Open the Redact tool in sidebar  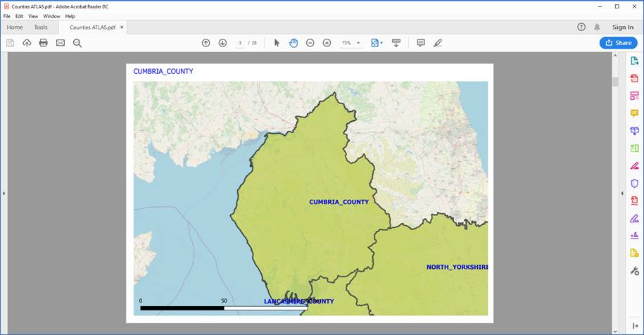coord(634,166)
